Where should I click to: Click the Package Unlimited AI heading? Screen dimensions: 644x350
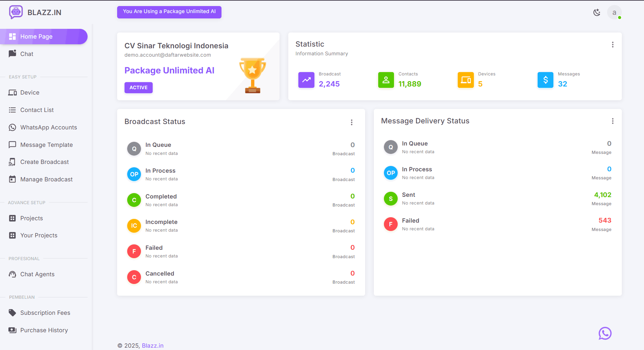point(169,70)
